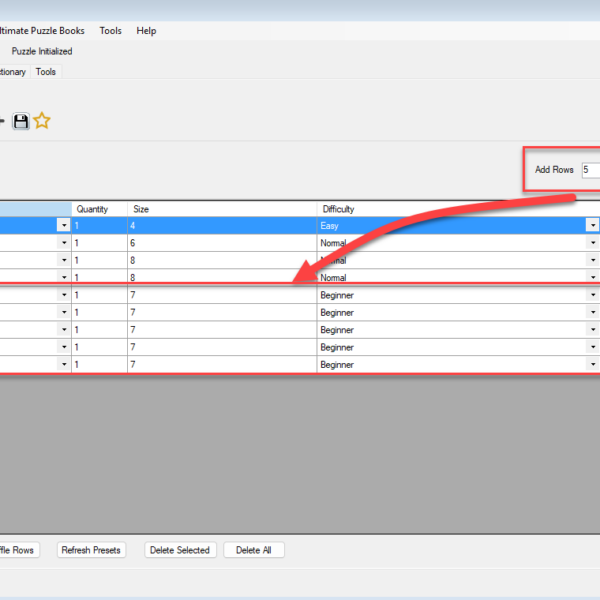Viewport: 600px width, 600px height.
Task: Expand the Easy difficulty dropdown
Action: 592,226
